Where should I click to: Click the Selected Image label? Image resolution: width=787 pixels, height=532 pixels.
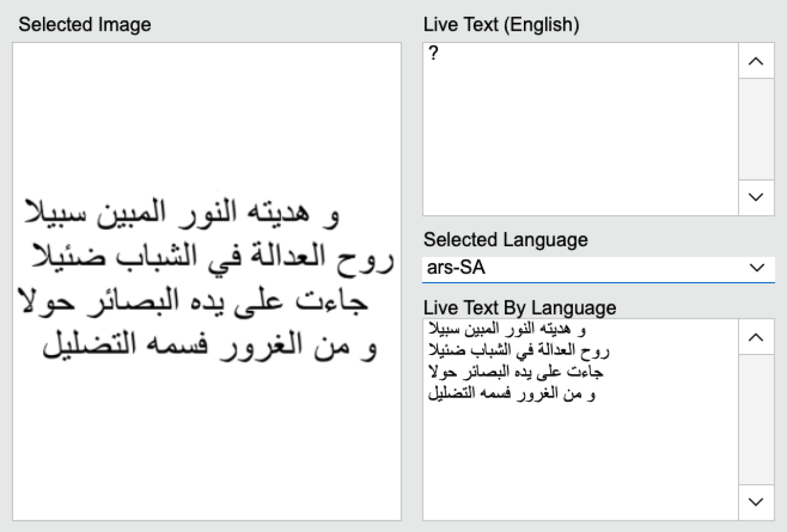click(x=84, y=25)
